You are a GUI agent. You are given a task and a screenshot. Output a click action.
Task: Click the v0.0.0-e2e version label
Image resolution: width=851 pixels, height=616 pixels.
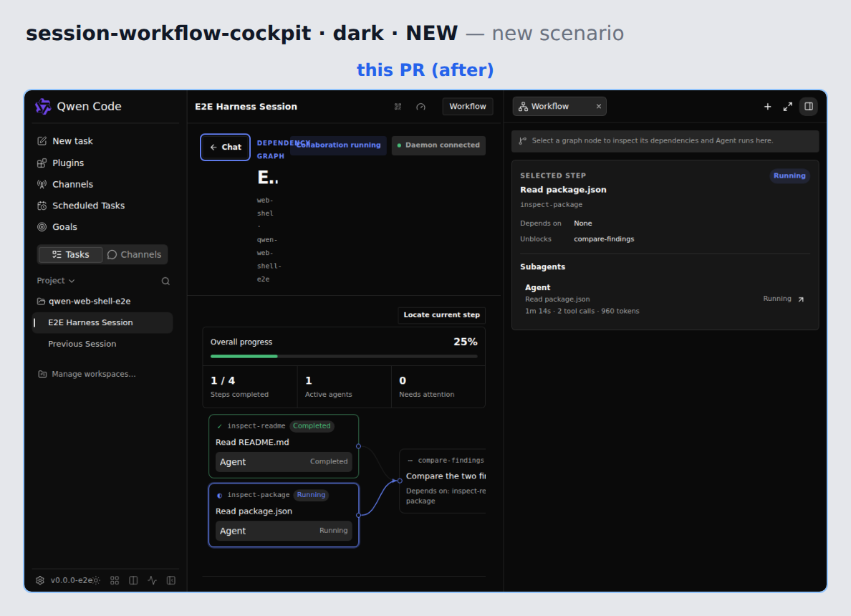click(71, 580)
